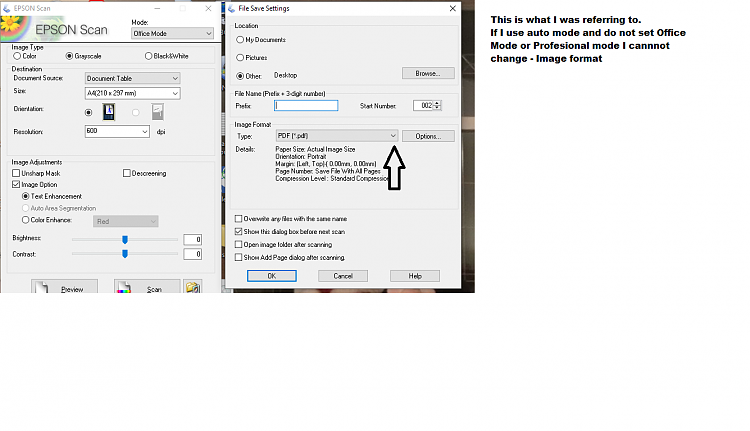
Task: Select Other location radio button
Action: [240, 76]
